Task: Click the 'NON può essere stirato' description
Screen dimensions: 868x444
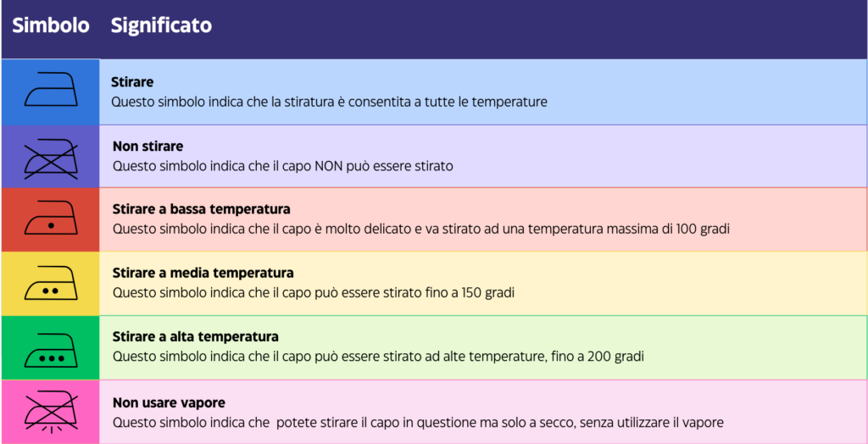Action: tap(282, 166)
